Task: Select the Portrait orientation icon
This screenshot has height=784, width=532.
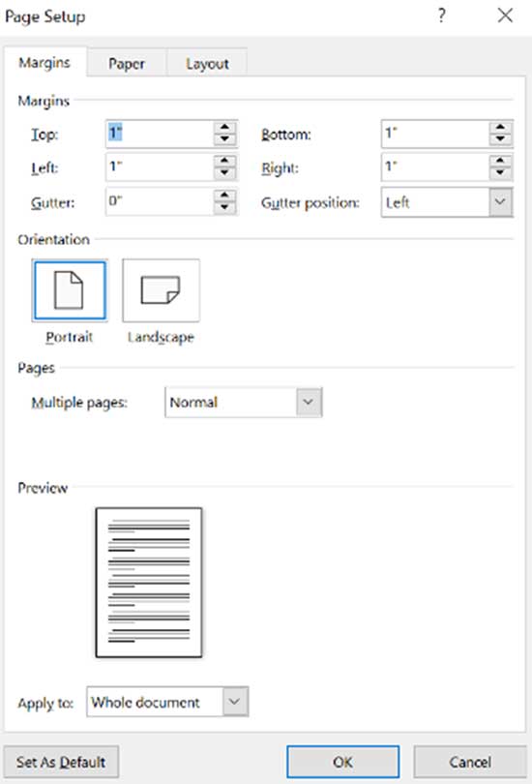Action: 70,290
